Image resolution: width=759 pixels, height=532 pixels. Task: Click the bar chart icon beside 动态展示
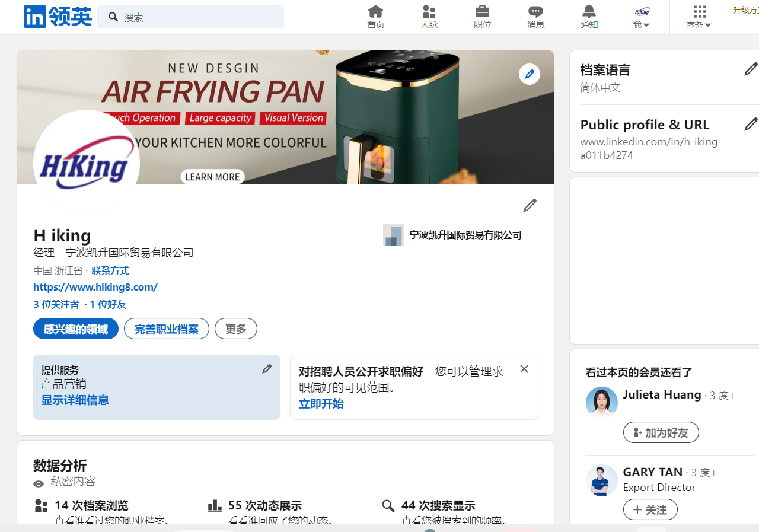click(215, 506)
